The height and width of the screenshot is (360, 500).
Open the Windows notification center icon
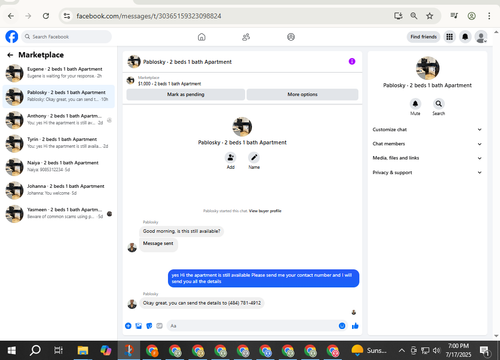coord(485,350)
